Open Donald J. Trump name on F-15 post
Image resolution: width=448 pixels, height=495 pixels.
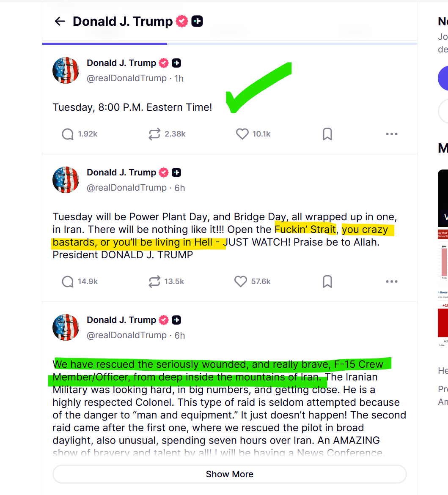coord(121,320)
